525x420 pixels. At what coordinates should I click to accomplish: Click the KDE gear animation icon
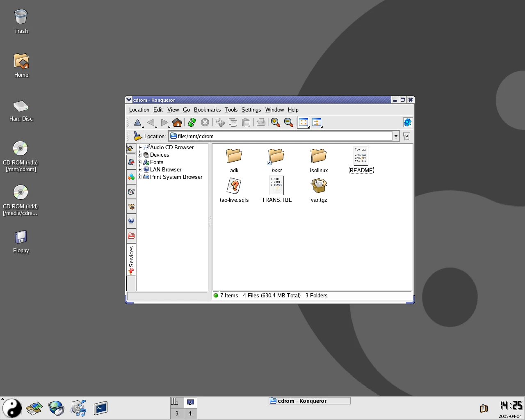coord(408,122)
